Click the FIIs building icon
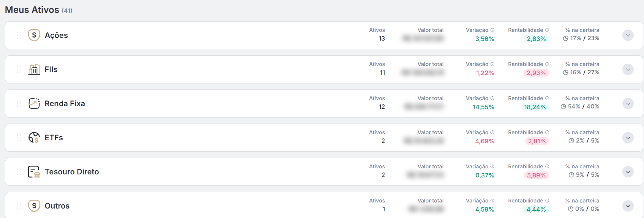The width and height of the screenshot is (644, 218). click(34, 69)
